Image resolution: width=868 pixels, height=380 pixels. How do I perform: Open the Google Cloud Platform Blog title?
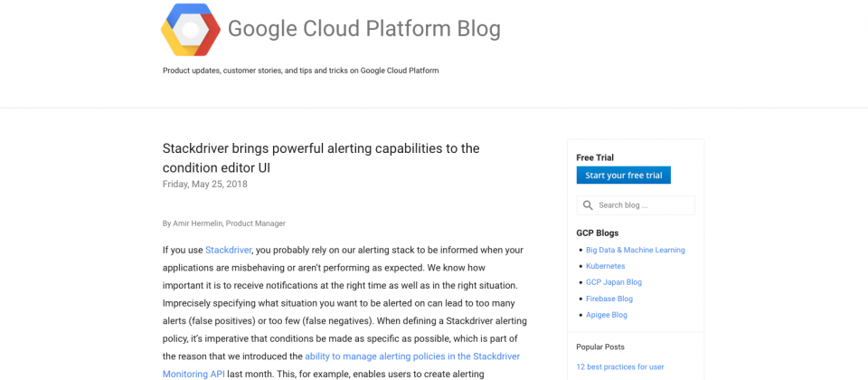pyautogui.click(x=363, y=29)
